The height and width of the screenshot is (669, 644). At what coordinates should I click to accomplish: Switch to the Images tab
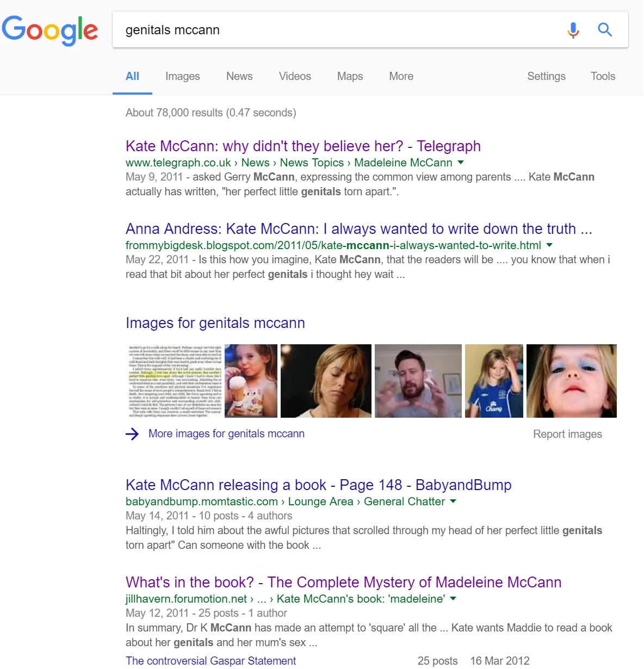[x=183, y=76]
